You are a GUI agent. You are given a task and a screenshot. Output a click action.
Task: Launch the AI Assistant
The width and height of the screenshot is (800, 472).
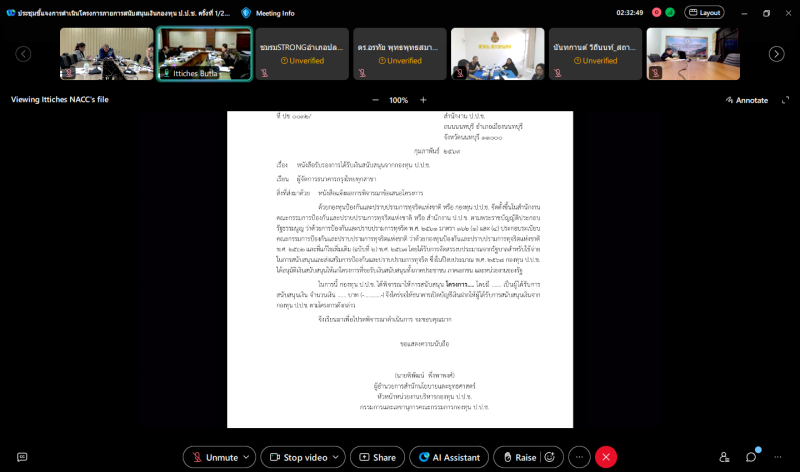coord(448,457)
